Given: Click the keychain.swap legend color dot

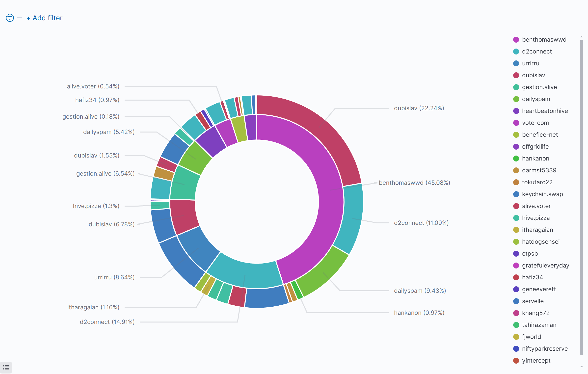Looking at the screenshot, I should click(x=516, y=194).
